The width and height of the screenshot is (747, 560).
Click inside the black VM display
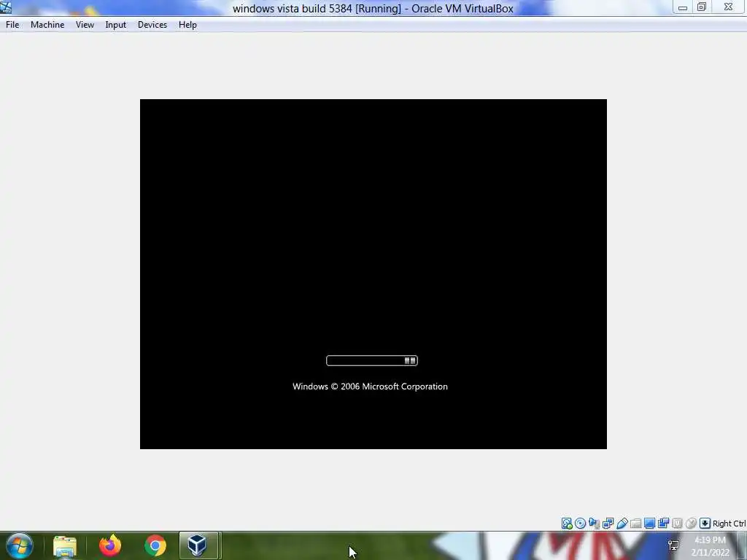pos(373,274)
